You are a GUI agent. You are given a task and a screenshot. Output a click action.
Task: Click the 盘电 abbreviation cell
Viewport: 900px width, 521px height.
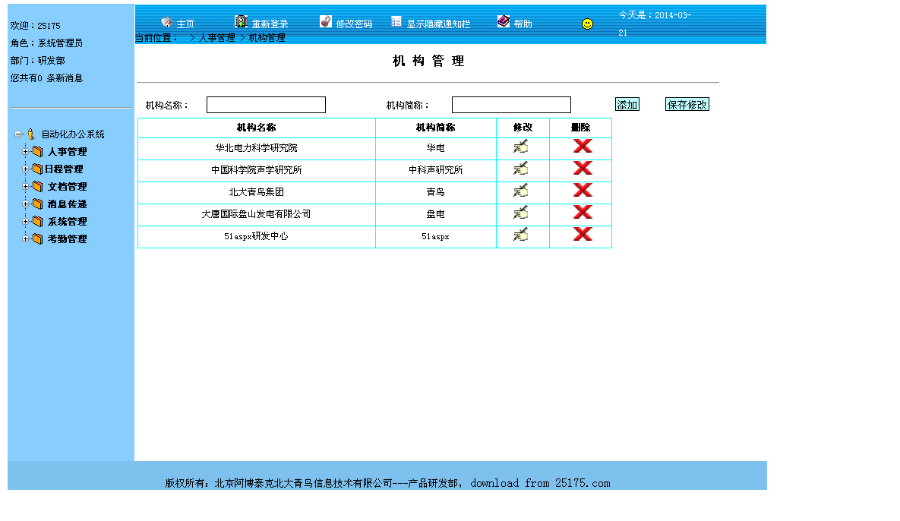point(436,214)
